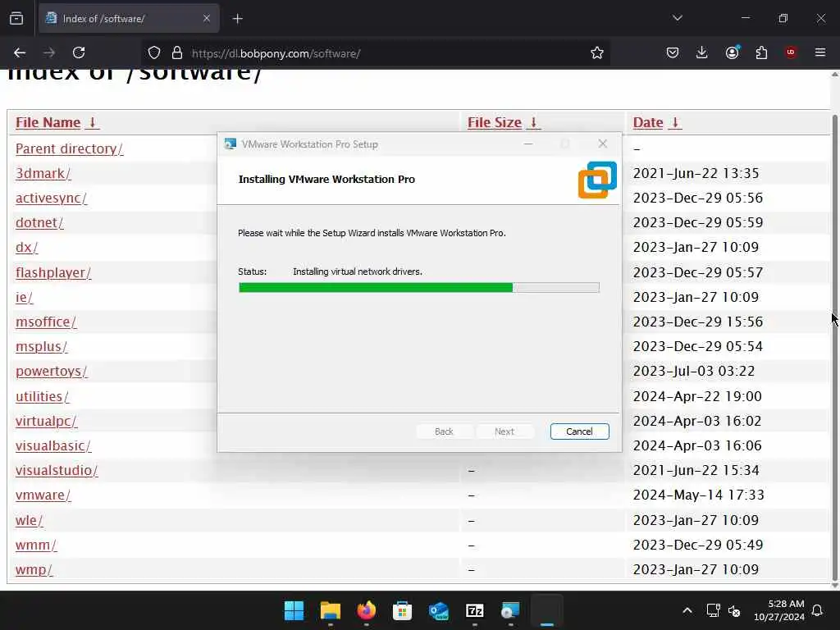Open the uBlock Origin extension icon
The image size is (840, 630).
click(x=791, y=52)
